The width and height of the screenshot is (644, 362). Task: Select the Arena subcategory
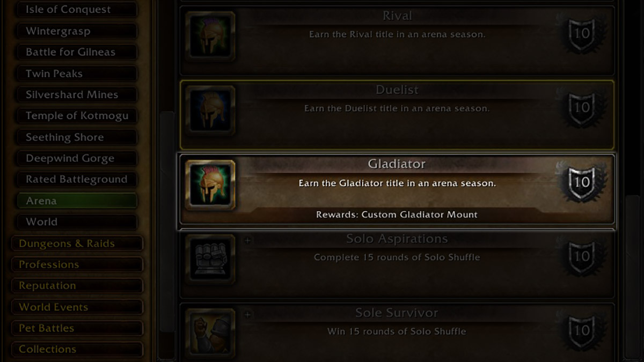click(x=77, y=201)
